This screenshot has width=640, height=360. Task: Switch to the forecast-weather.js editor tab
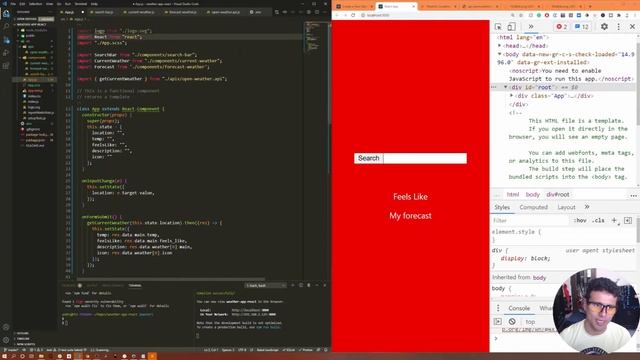[182, 12]
